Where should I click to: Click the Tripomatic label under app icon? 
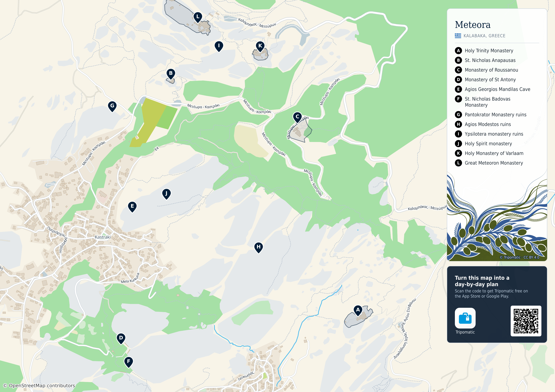(x=465, y=332)
